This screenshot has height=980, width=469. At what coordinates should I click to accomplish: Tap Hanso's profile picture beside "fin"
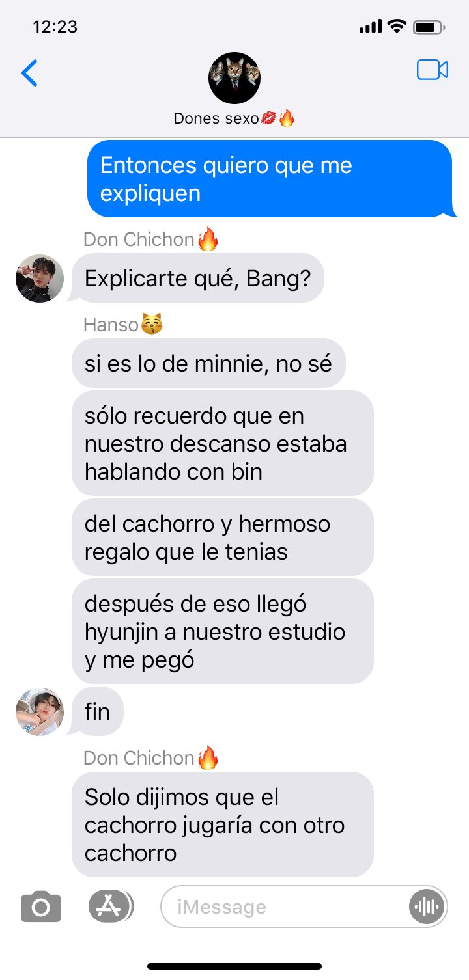tap(40, 712)
